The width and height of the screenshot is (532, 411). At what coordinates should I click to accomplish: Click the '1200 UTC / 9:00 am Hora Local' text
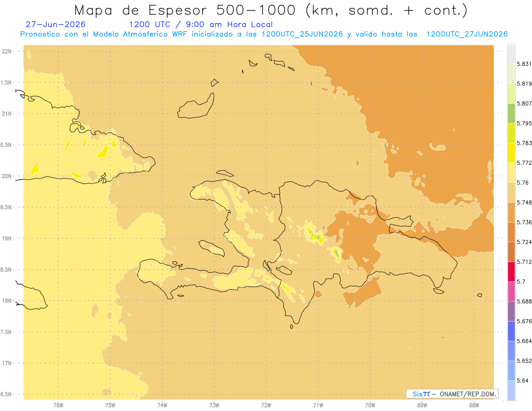pyautogui.click(x=201, y=24)
